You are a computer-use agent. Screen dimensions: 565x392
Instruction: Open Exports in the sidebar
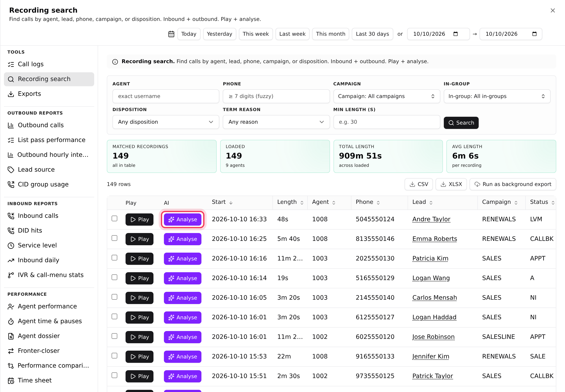click(x=49, y=94)
